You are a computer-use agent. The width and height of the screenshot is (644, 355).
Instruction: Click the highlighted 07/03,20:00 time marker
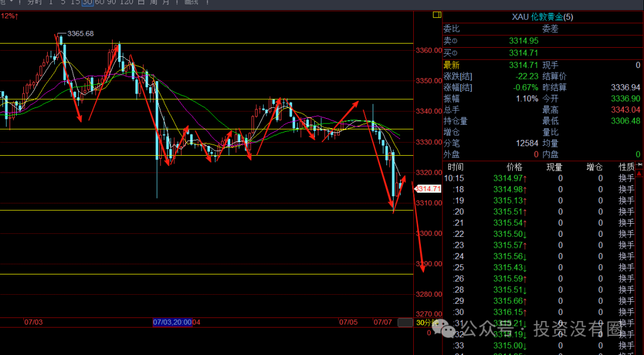pos(172,322)
